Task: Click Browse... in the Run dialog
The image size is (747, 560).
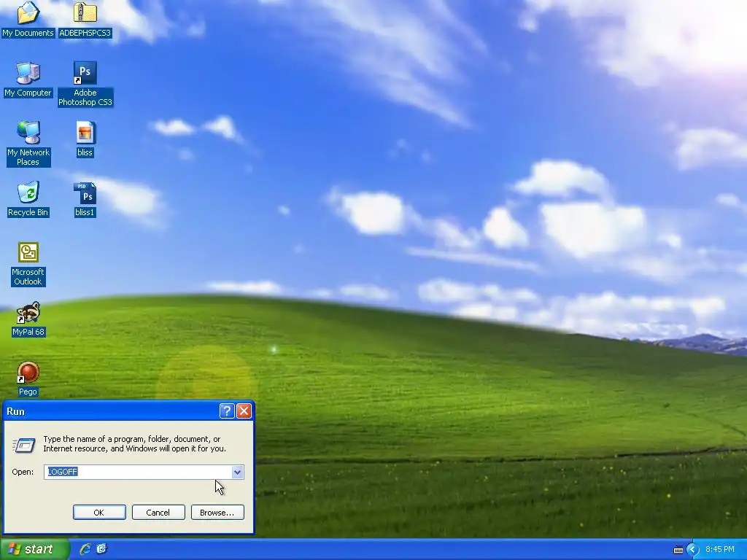Action: [217, 513]
